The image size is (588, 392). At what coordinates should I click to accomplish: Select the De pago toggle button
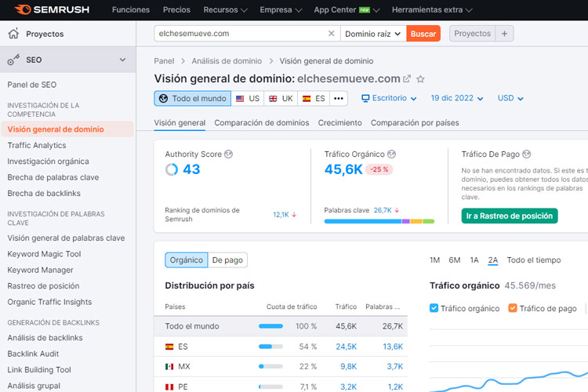click(227, 260)
